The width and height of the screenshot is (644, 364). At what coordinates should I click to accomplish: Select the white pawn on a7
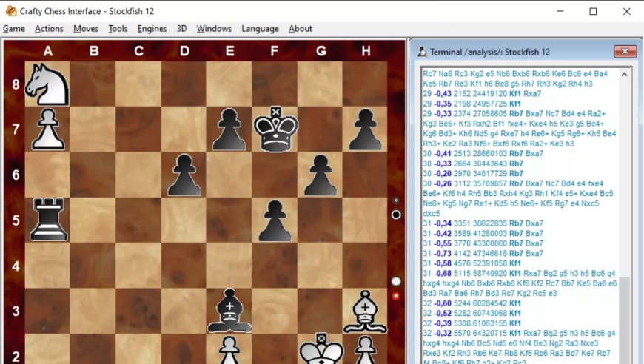48,129
